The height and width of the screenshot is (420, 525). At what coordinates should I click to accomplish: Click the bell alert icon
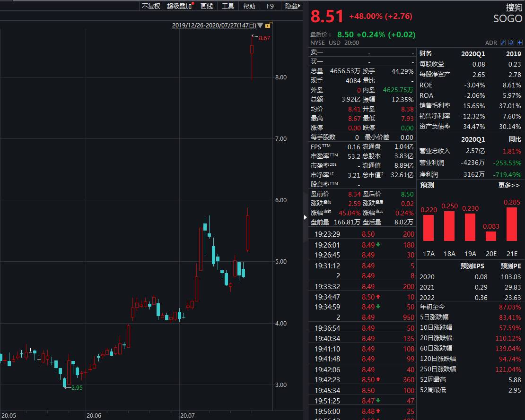[511, 43]
